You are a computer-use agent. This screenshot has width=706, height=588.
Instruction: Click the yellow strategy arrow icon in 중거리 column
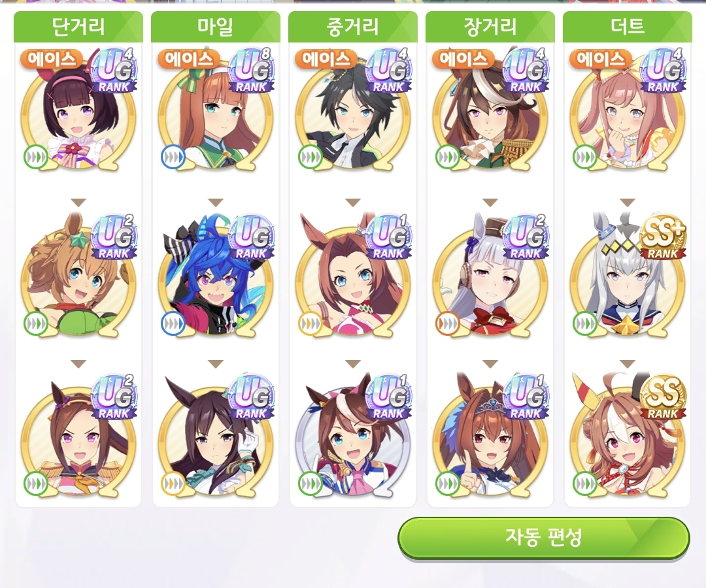coord(311,323)
